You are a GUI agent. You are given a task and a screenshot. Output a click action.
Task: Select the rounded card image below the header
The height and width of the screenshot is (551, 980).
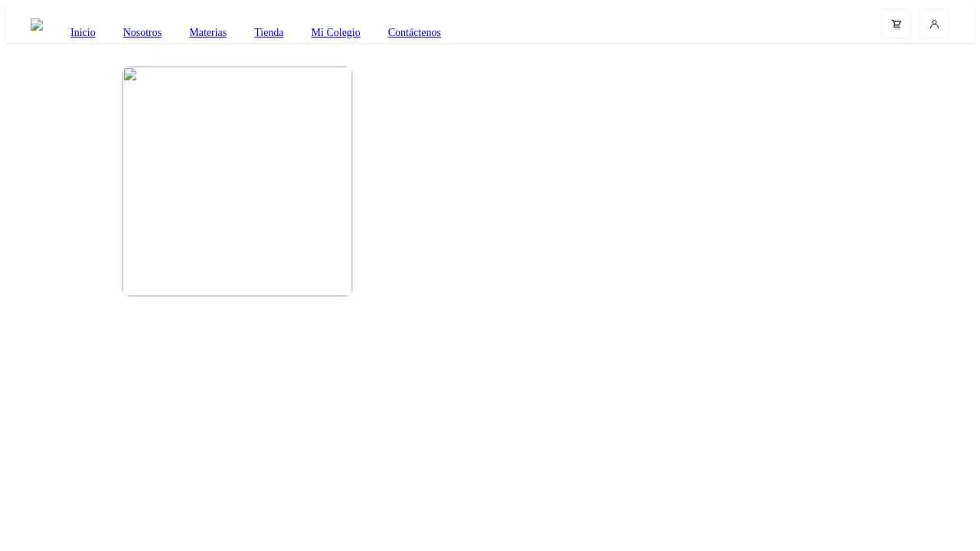tap(237, 181)
